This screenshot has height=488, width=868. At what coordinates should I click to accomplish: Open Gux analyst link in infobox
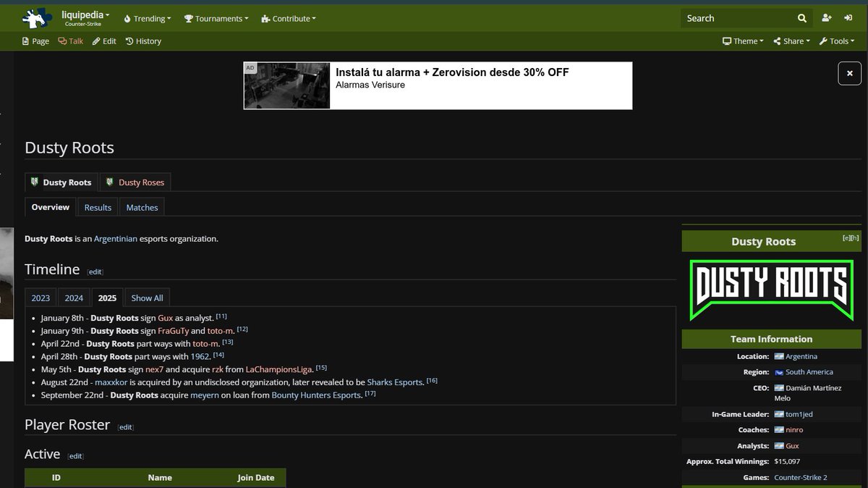[792, 446]
